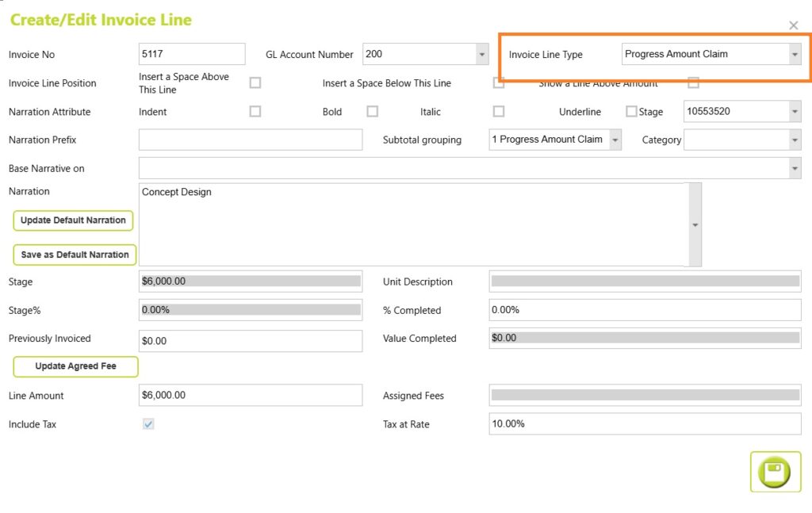Toggle the Underline checkbox
The width and height of the screenshot is (812, 513).
coord(631,111)
